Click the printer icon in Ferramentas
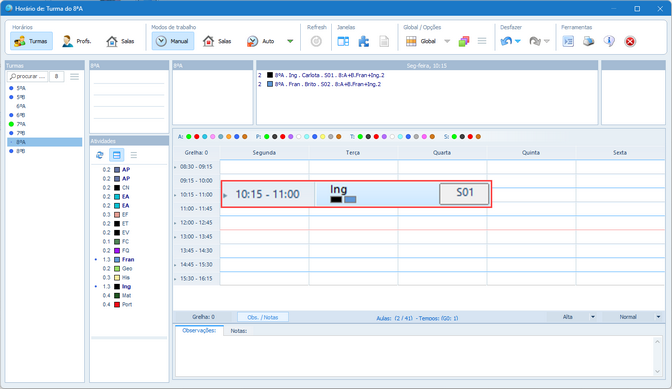 588,41
